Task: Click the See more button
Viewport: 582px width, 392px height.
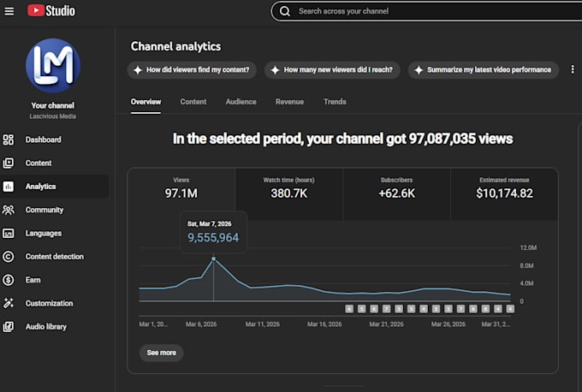Action: pyautogui.click(x=161, y=353)
